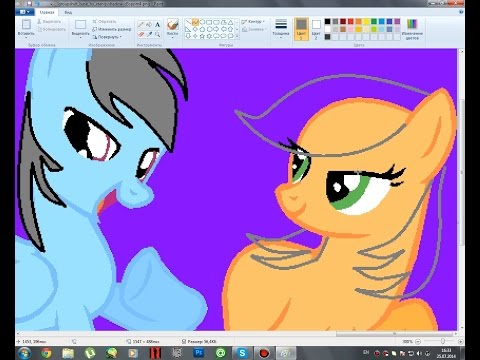Open Google Chrome from the taskbar

pos(46,353)
